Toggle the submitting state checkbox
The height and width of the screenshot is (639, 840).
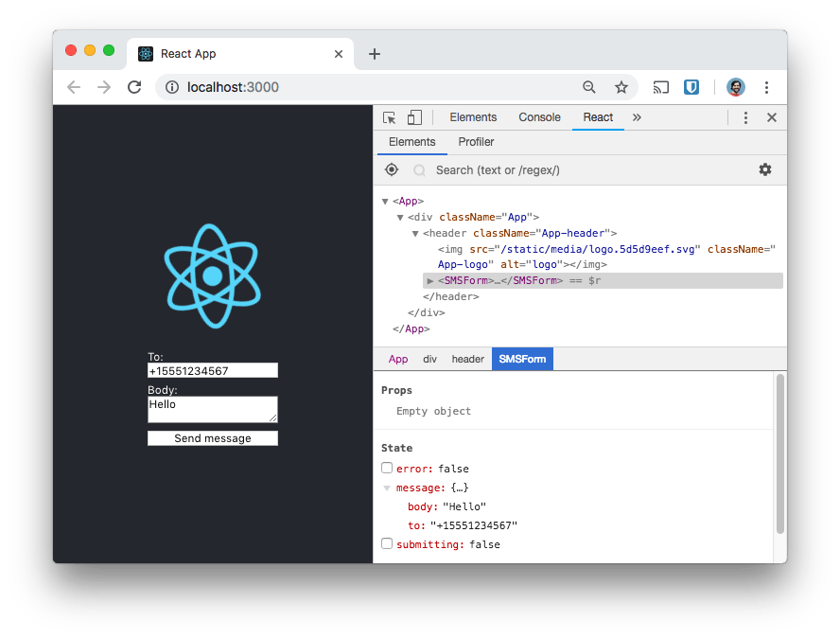387,544
